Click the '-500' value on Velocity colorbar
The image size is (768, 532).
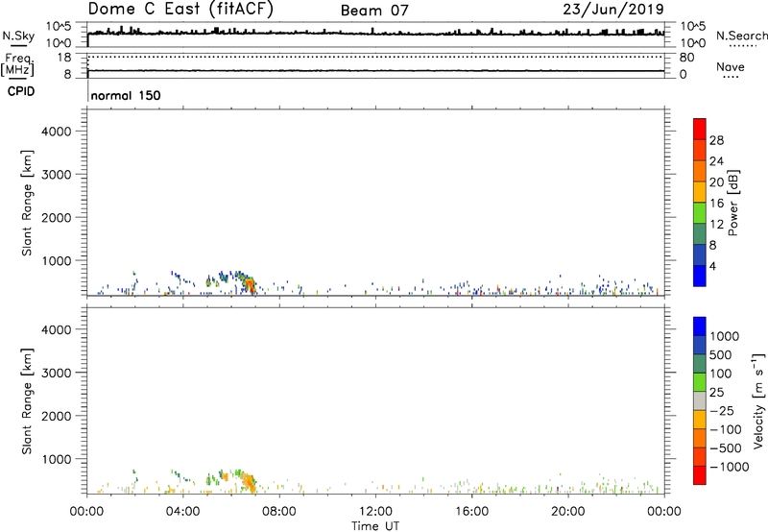click(x=725, y=448)
